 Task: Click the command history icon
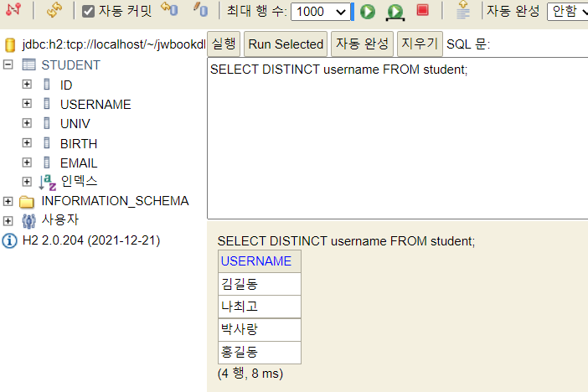tap(463, 10)
